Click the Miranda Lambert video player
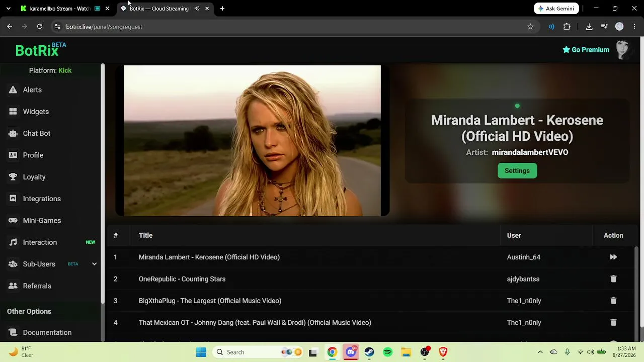The width and height of the screenshot is (644, 362). click(252, 141)
